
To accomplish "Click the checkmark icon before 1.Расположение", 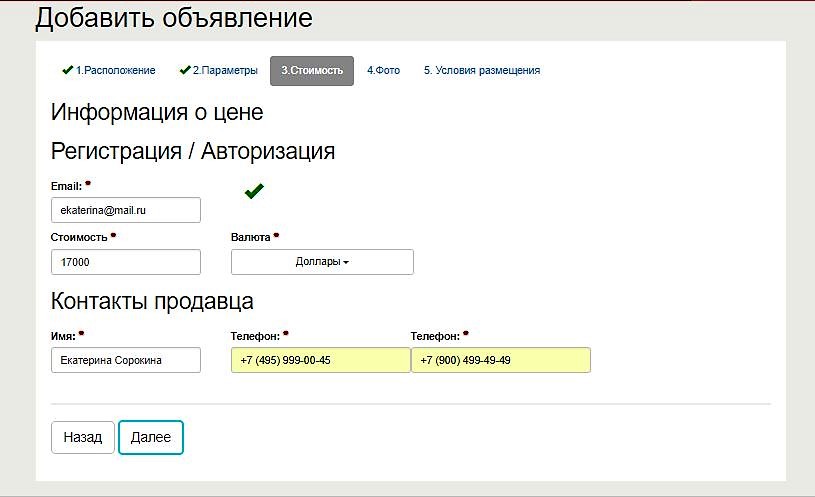I will pyautogui.click(x=68, y=70).
